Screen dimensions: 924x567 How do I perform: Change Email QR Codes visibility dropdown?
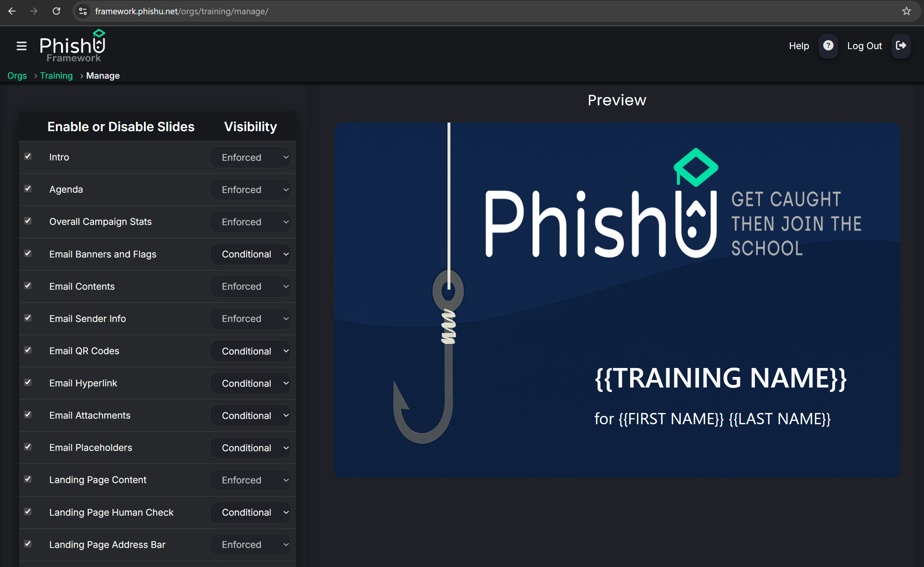pos(250,351)
